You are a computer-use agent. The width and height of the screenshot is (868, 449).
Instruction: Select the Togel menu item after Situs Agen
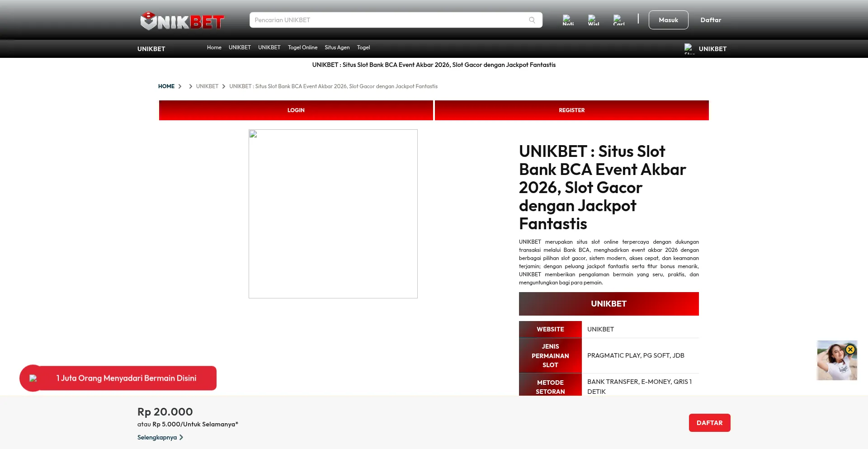pos(363,47)
